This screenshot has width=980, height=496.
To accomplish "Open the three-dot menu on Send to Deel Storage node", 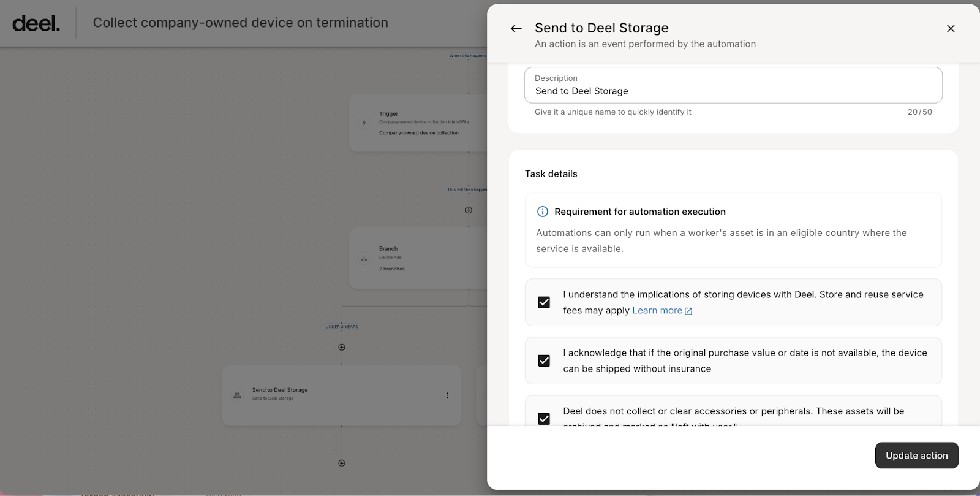I will click(448, 395).
